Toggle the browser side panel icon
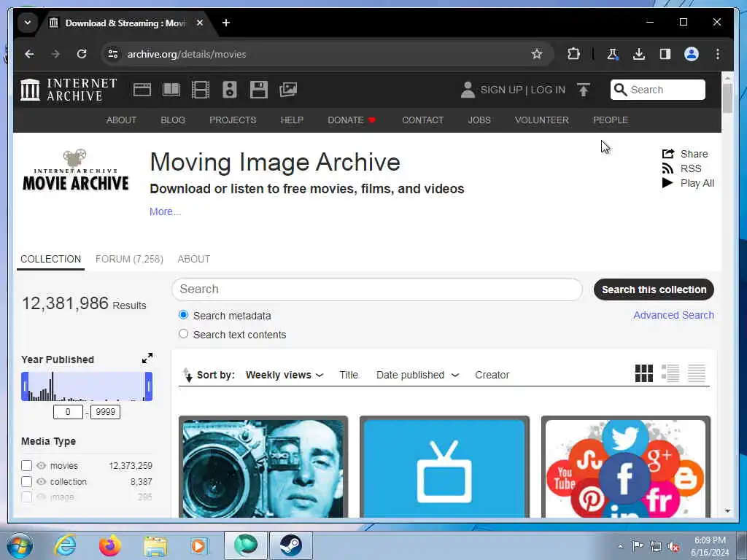Screen dimensions: 747x560 [665, 54]
